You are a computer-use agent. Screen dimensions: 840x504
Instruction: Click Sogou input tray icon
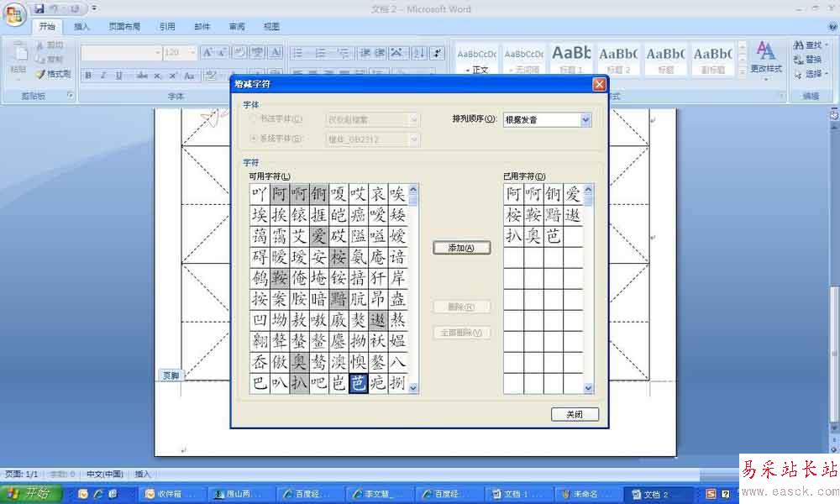click(711, 494)
